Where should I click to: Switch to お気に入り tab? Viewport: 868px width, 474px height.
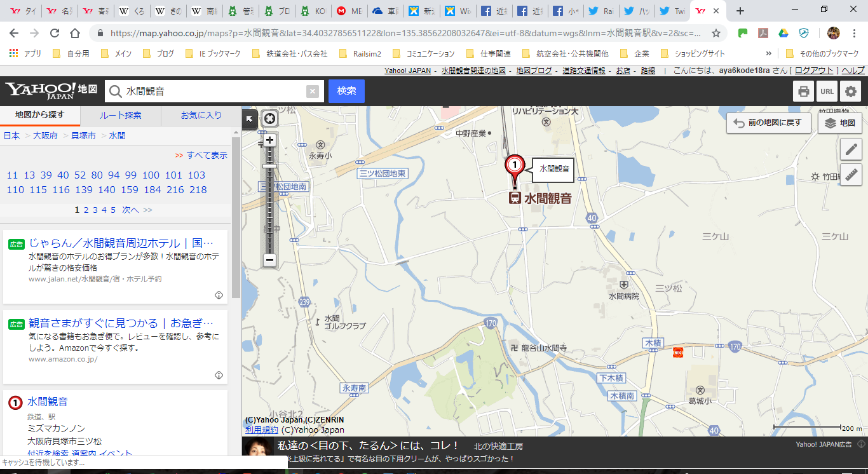coord(201,116)
